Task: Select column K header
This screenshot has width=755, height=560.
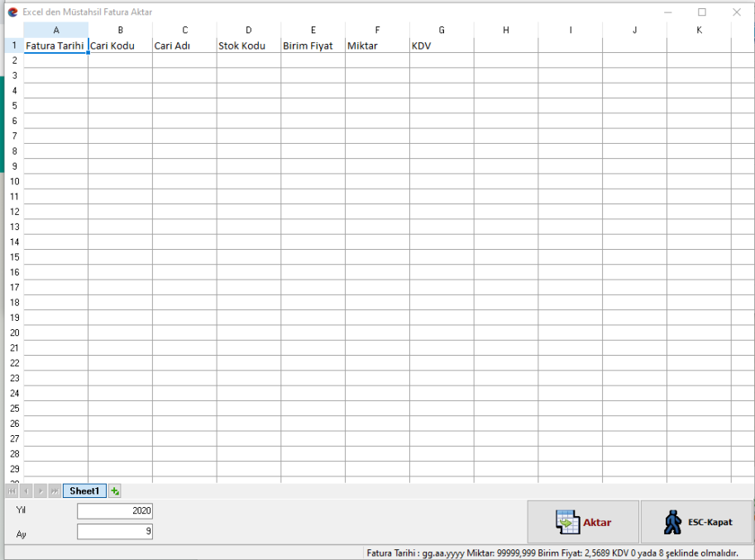Action: click(699, 30)
